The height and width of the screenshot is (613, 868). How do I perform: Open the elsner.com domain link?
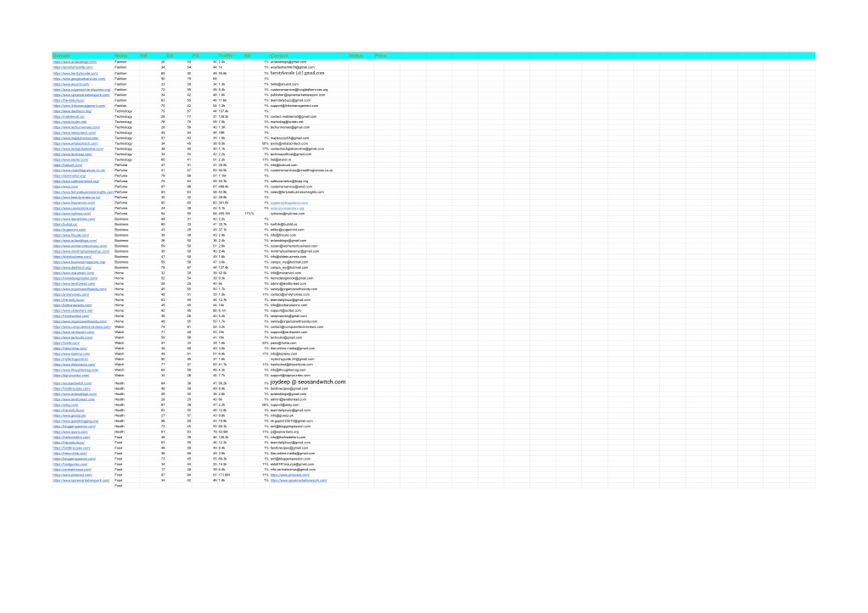point(71,160)
